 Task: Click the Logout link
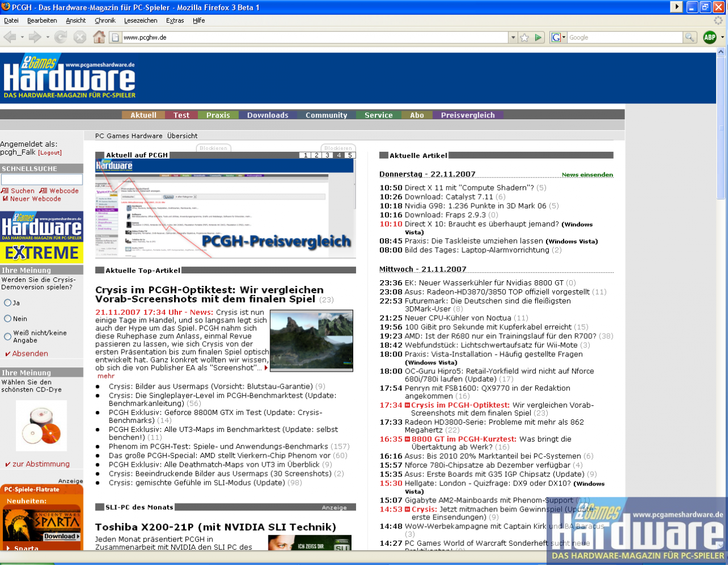pos(50,152)
